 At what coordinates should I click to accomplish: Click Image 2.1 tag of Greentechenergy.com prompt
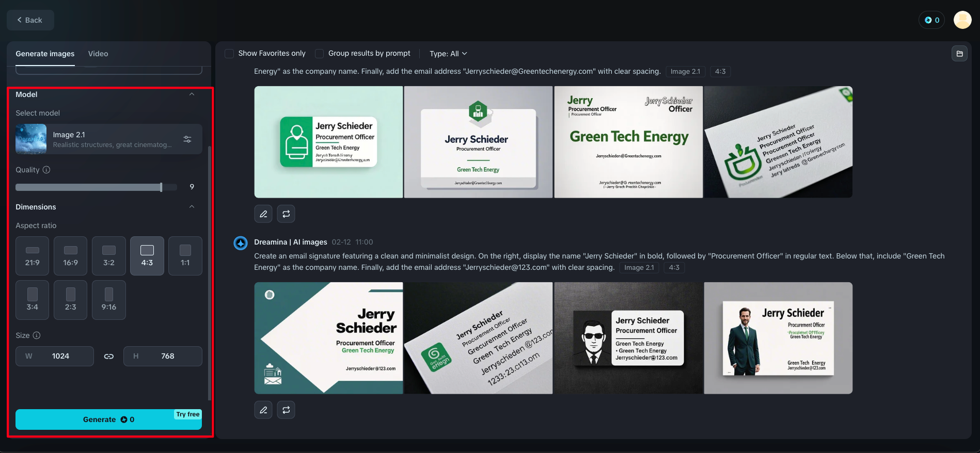click(685, 72)
